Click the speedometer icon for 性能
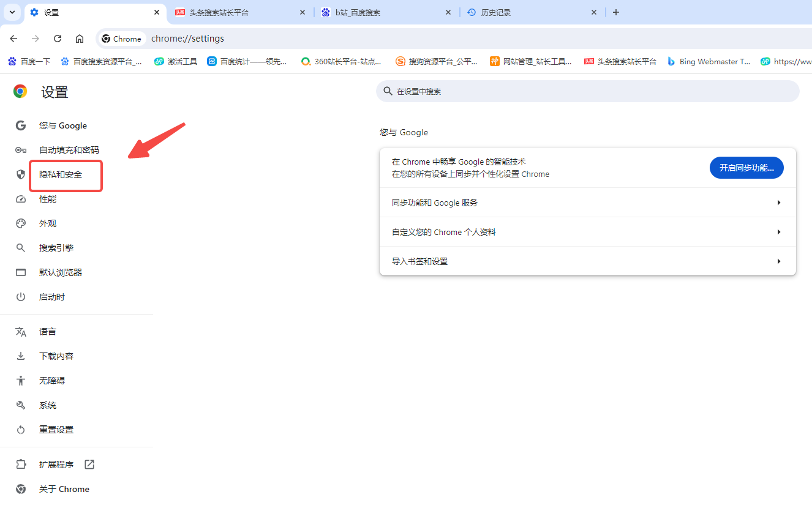 click(x=21, y=199)
